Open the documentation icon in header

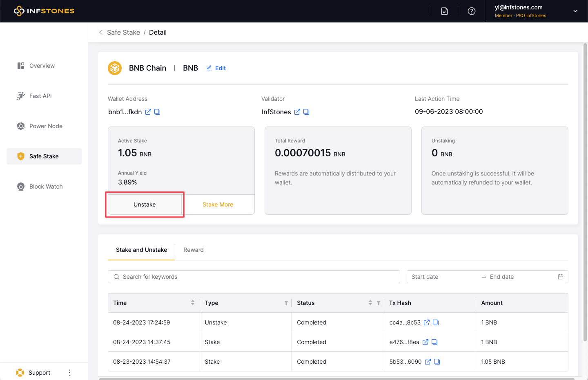pos(444,11)
